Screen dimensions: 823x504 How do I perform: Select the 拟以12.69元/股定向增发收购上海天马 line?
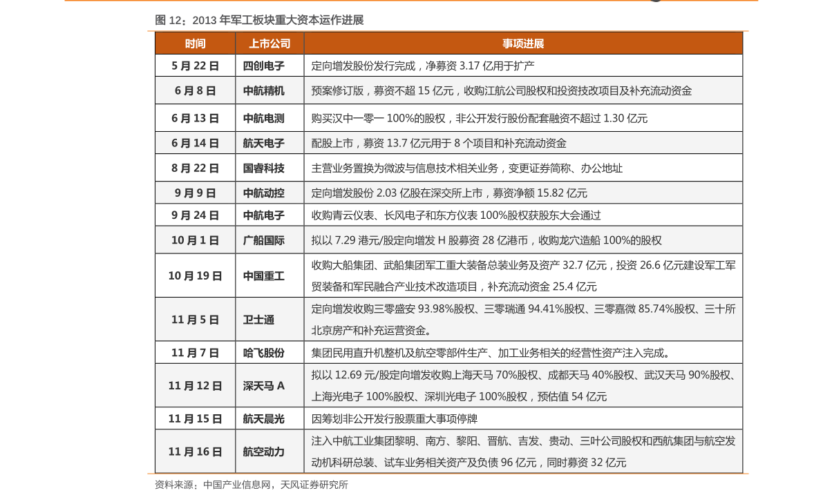pos(523,376)
